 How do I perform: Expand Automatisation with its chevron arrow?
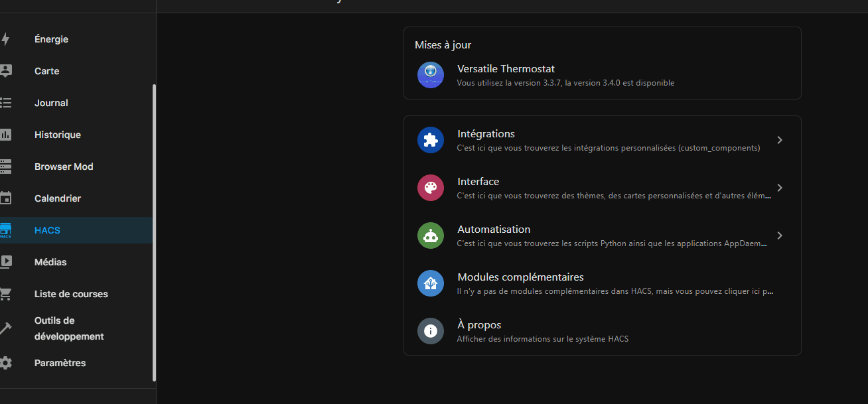[x=780, y=236]
